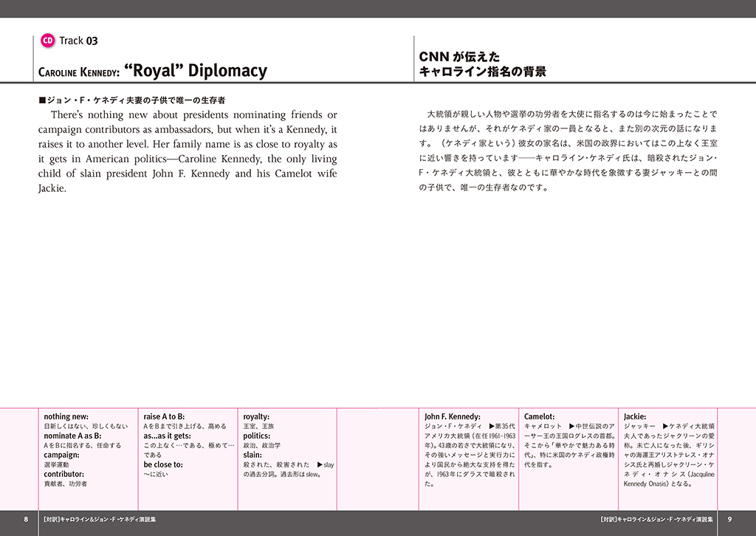This screenshot has width=756, height=536.
Task: Click the left footer title "[対訳]キャロライン&ジョン・F・ケネディ演説集"
Action: (100, 520)
